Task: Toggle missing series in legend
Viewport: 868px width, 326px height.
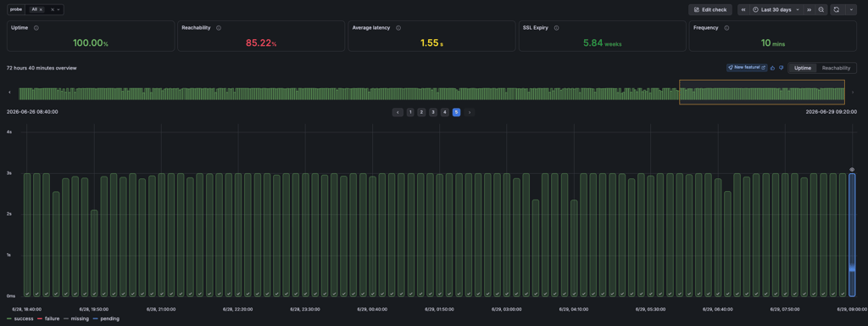Action: (75, 319)
